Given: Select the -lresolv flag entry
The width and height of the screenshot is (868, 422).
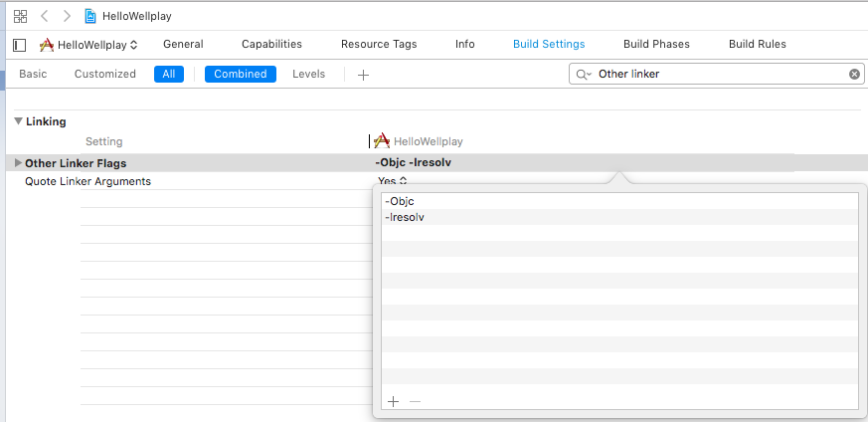Looking at the screenshot, I should (405, 217).
